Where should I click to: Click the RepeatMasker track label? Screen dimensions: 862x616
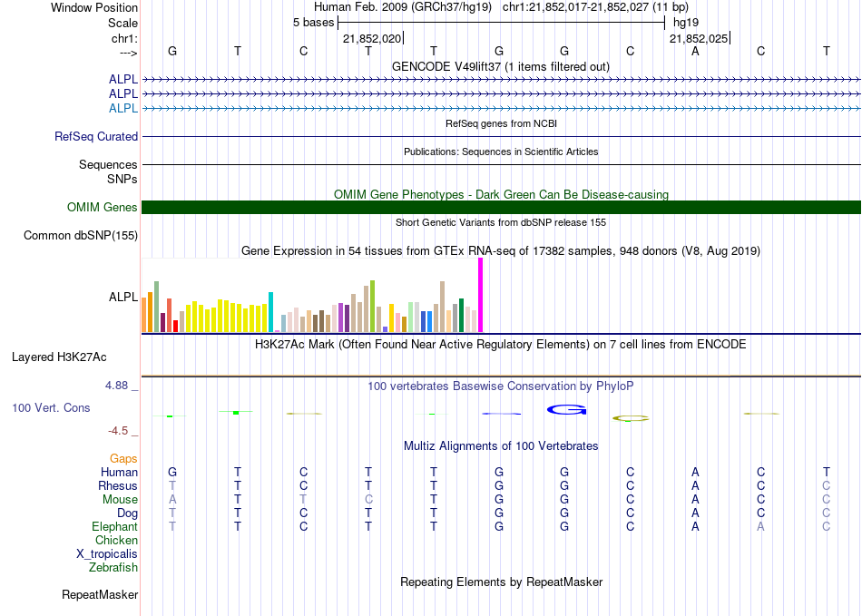tap(100, 594)
